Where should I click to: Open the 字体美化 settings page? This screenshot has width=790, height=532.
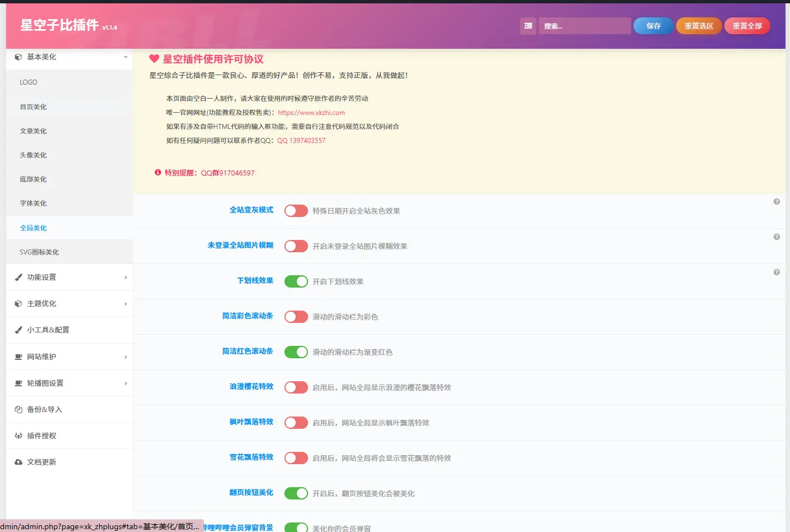click(x=34, y=203)
